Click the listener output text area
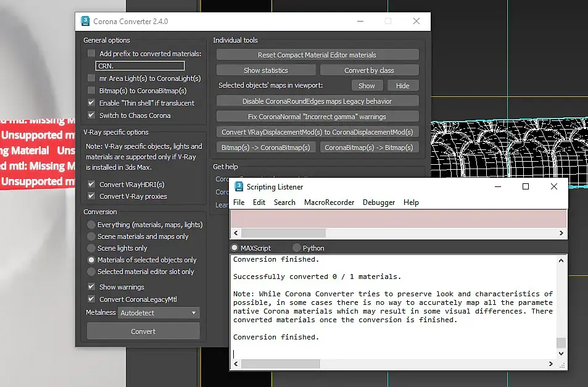Viewport: 588px width, 387px height. point(393,307)
